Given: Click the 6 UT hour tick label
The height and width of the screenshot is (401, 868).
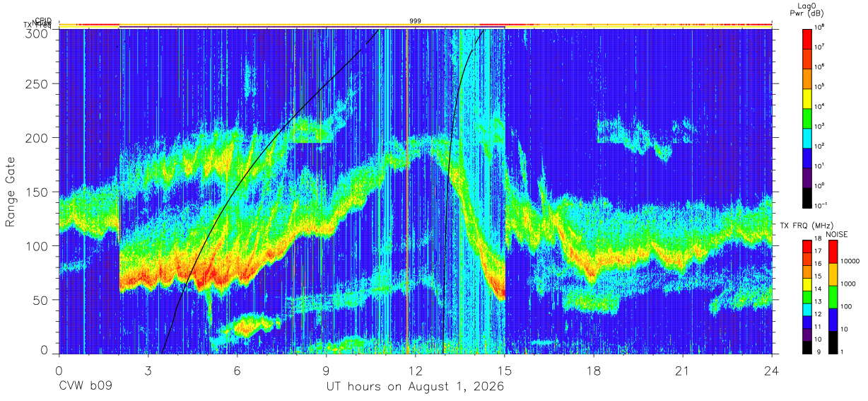Looking at the screenshot, I should click(x=237, y=371).
